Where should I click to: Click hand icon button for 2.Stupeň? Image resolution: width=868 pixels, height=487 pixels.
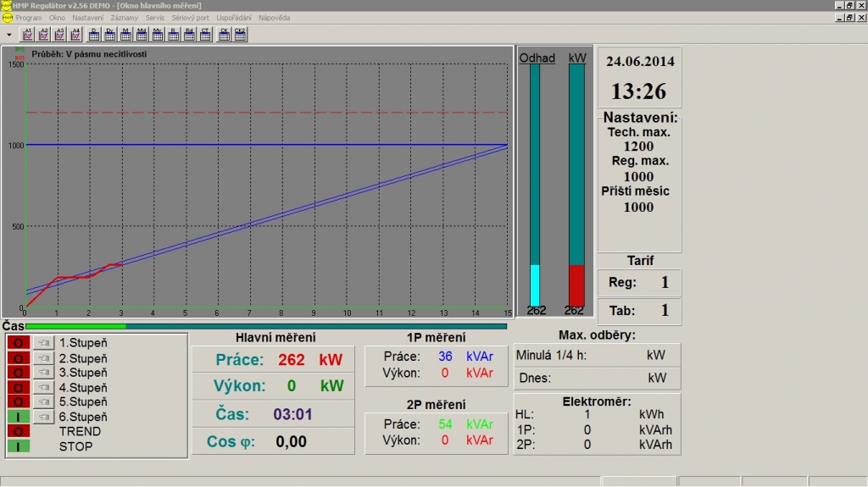click(43, 358)
